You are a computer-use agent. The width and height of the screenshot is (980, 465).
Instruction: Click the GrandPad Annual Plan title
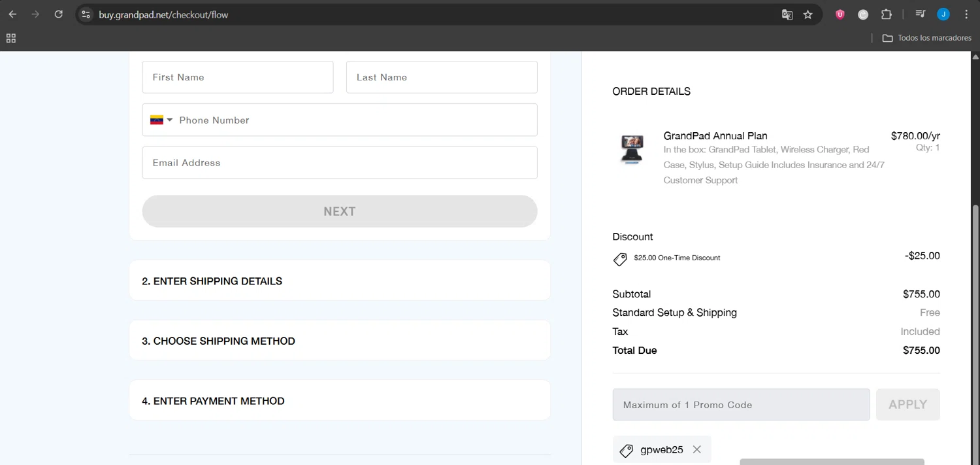715,136
